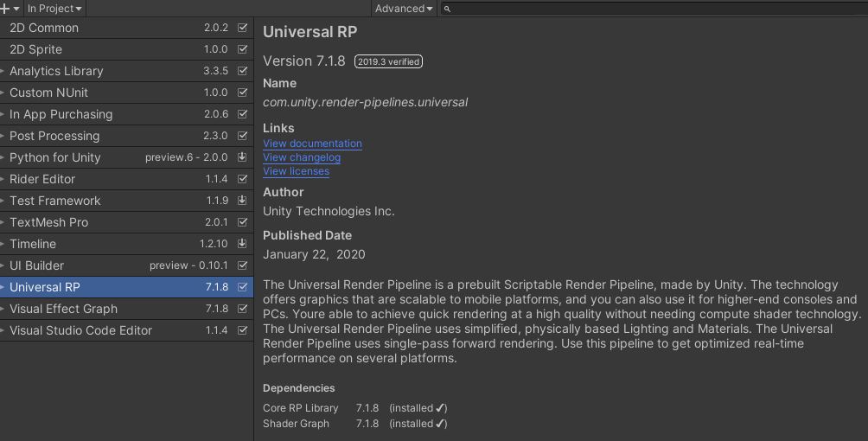Select the UI Builder package
868x441 pixels.
[x=127, y=265]
